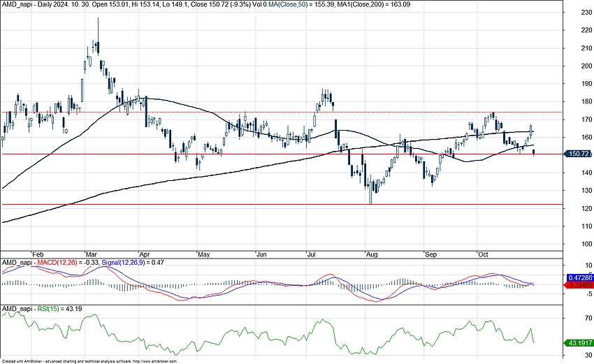Click the Oct month label

click(x=483, y=254)
